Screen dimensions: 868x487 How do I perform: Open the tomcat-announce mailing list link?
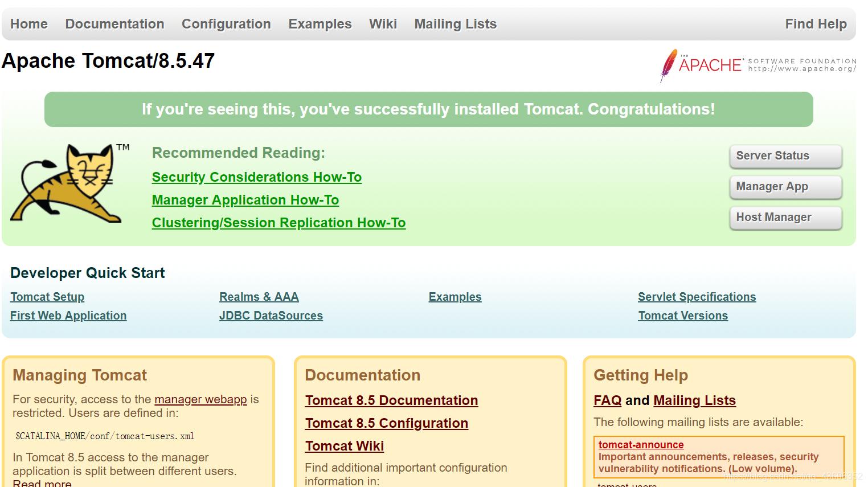pos(641,445)
